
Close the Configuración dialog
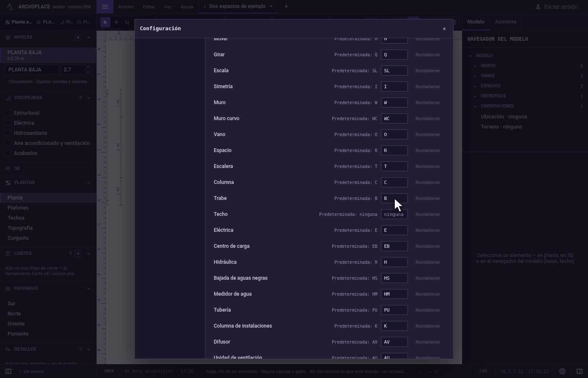coord(444,29)
